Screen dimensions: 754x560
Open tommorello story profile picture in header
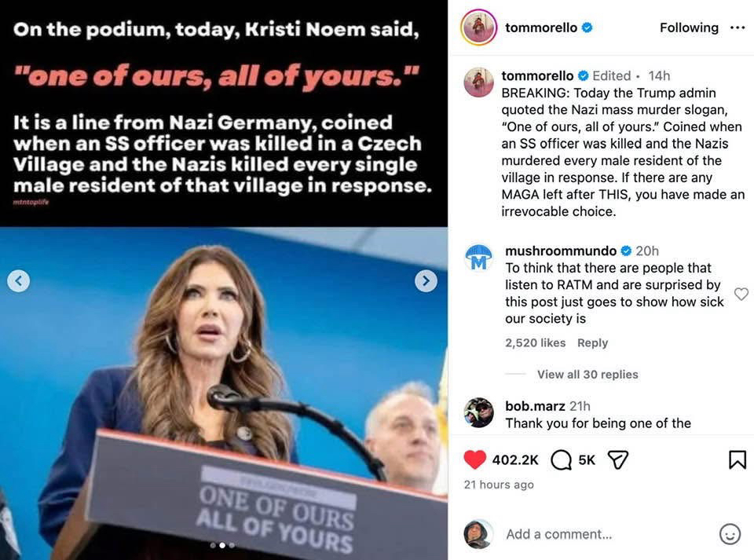tap(478, 27)
